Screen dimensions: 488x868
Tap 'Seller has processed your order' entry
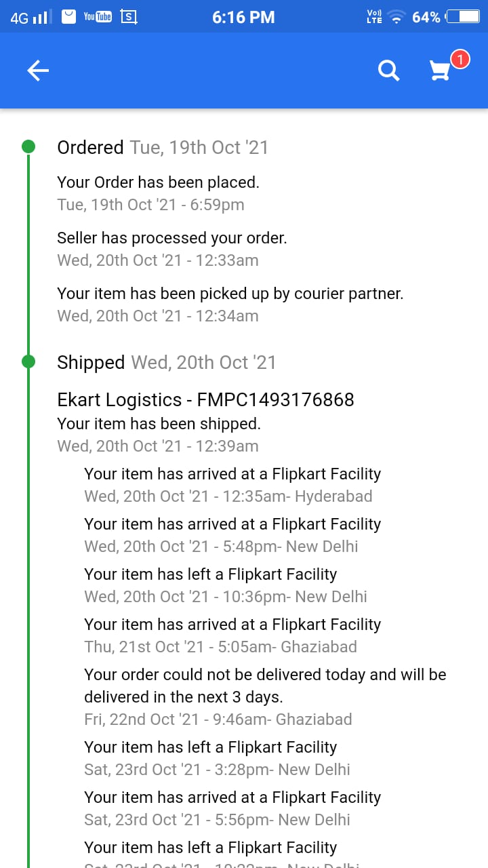[x=172, y=237]
